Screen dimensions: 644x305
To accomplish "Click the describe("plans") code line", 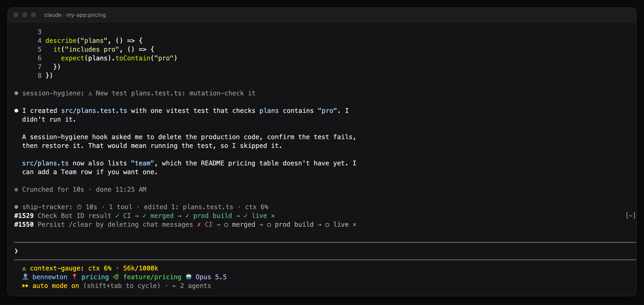I will pyautogui.click(x=94, y=41).
